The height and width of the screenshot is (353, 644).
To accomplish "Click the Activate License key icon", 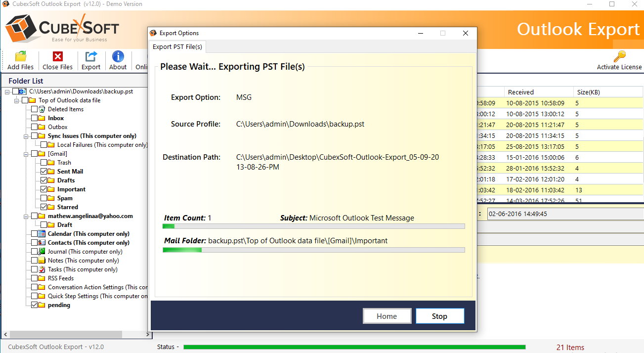I will click(x=619, y=56).
